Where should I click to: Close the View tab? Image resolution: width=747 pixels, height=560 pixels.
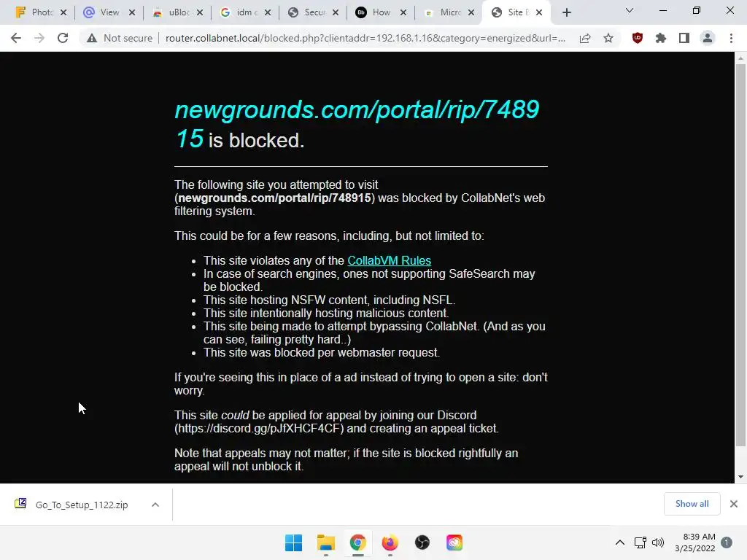point(132,12)
